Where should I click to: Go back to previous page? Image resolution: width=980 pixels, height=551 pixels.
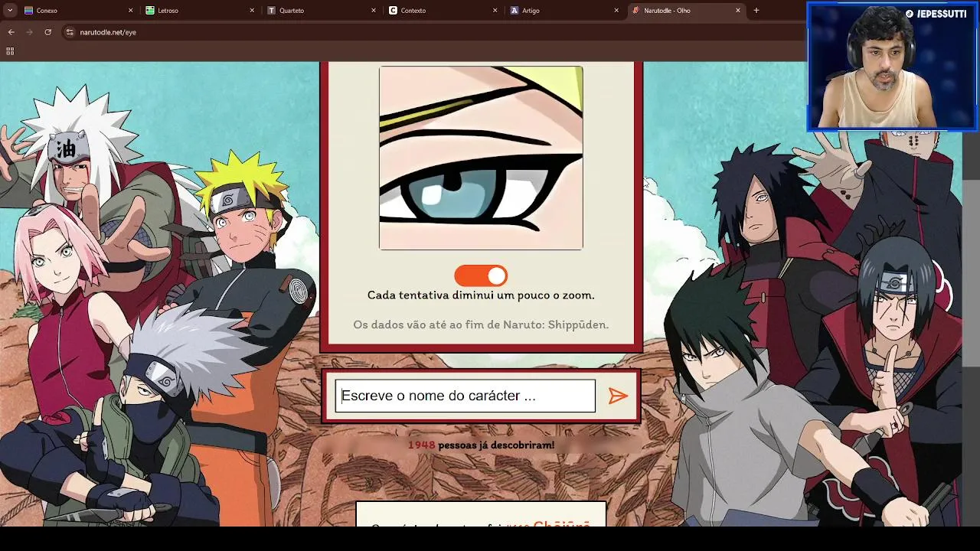(11, 32)
